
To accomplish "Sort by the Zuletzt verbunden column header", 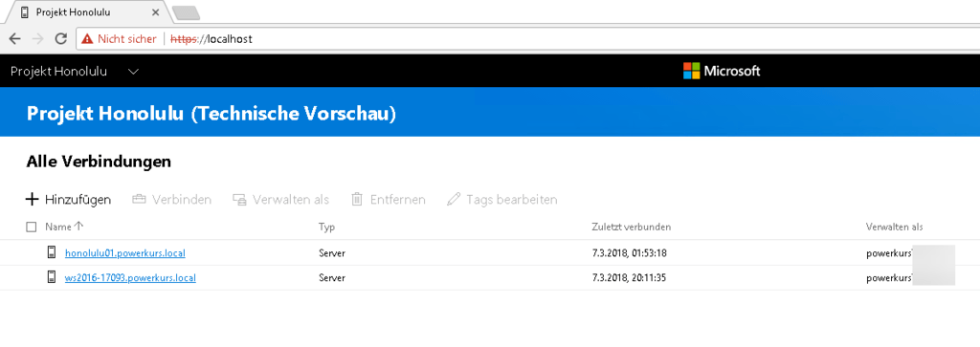I will (x=632, y=228).
